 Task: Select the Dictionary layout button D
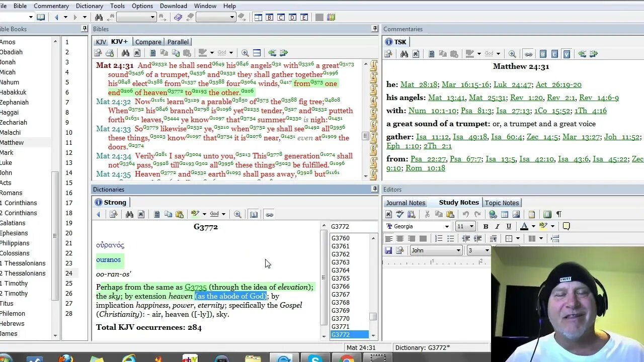292,17
